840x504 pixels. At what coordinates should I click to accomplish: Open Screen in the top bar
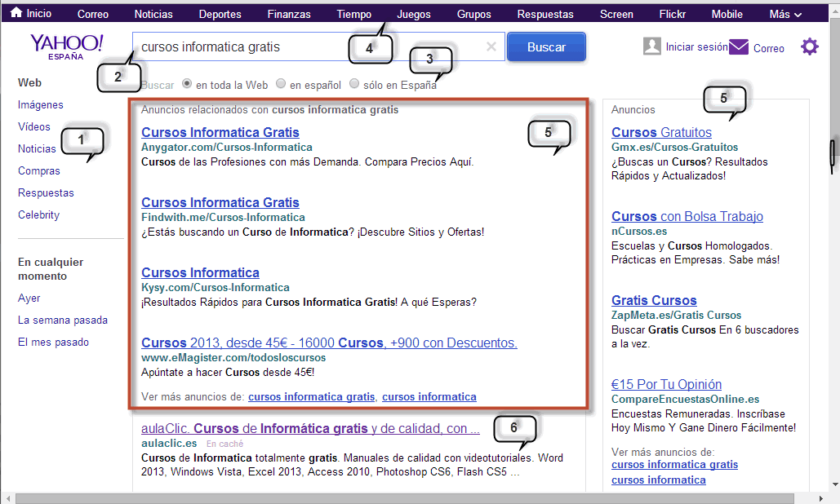[616, 15]
